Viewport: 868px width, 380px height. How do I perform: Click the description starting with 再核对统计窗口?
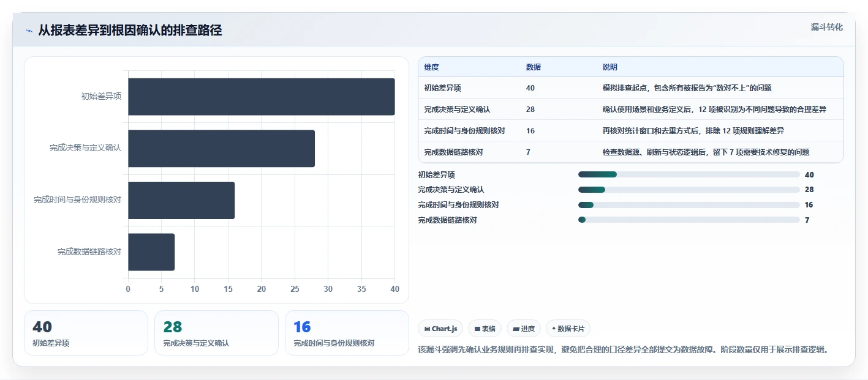pos(693,131)
